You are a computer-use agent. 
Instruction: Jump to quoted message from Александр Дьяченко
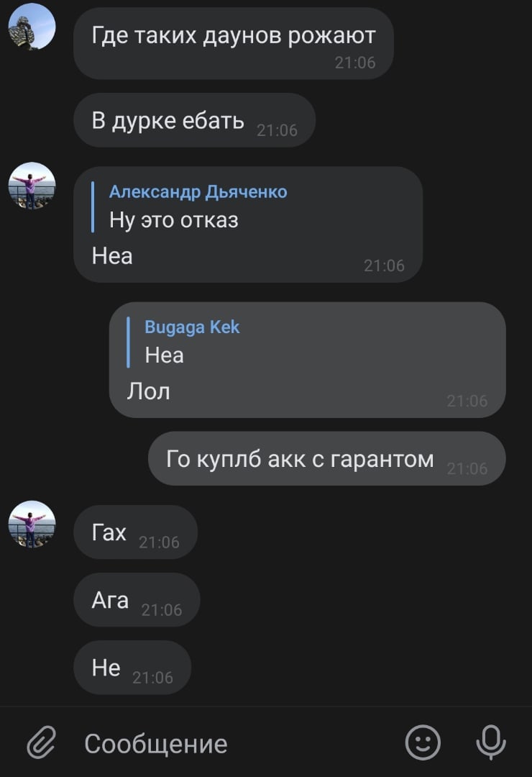[198, 206]
